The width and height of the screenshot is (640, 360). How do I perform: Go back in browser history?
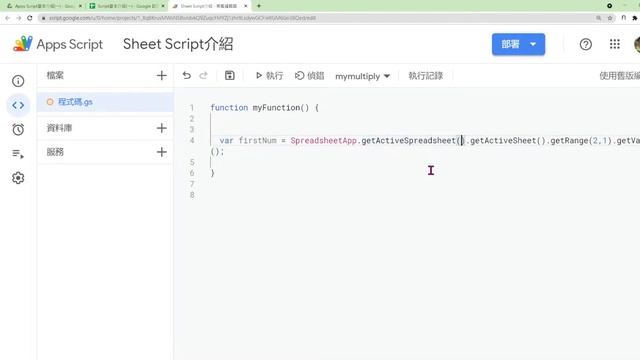8,18
